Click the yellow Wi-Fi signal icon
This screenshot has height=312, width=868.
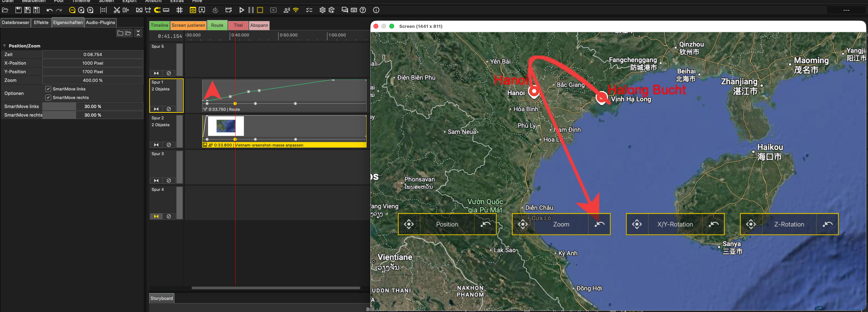click(x=296, y=10)
